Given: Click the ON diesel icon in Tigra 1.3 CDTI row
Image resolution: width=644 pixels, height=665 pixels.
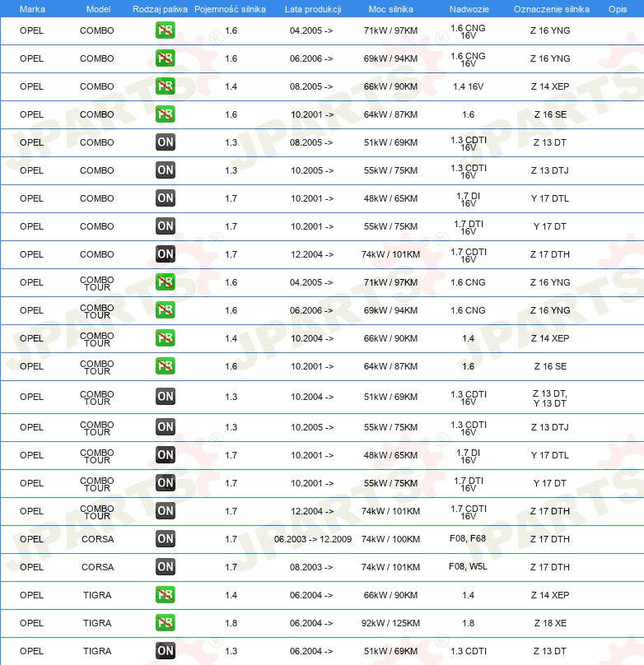Looking at the screenshot, I should [x=165, y=651].
